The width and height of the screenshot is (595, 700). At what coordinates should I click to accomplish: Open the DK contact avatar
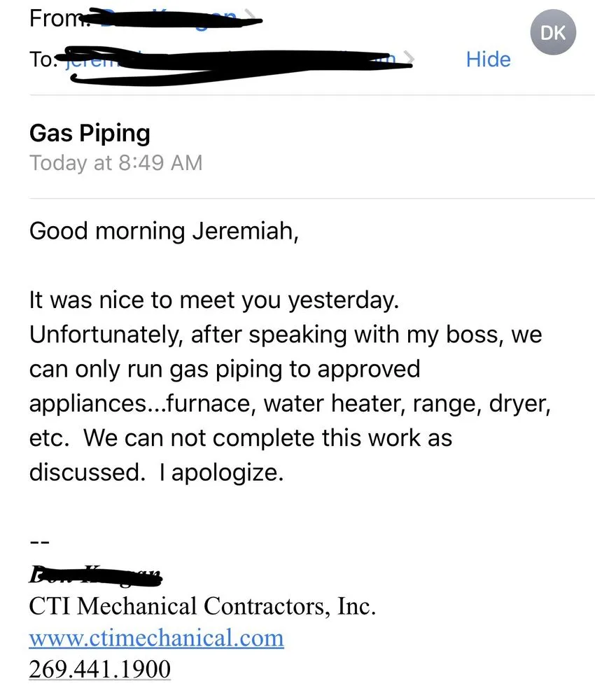tap(552, 31)
